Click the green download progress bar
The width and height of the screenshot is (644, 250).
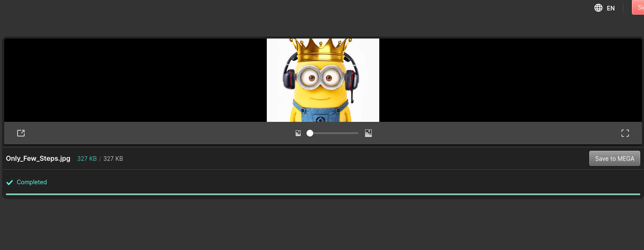[323, 194]
